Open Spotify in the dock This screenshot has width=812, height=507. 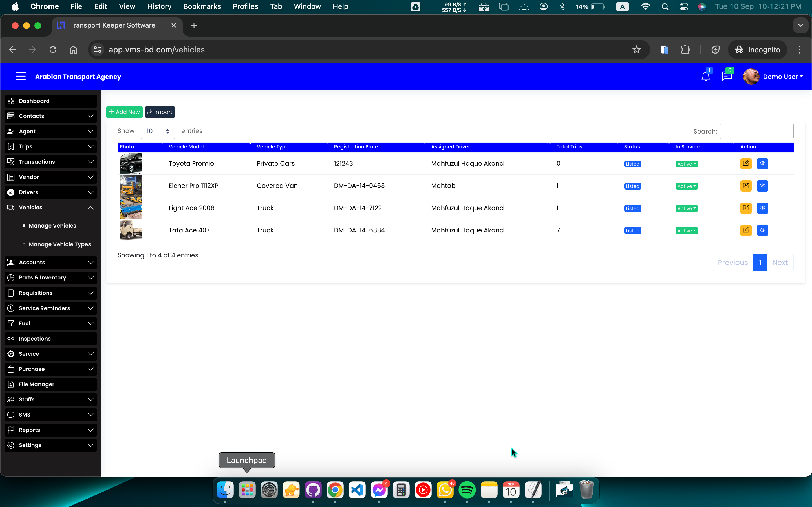(467, 490)
